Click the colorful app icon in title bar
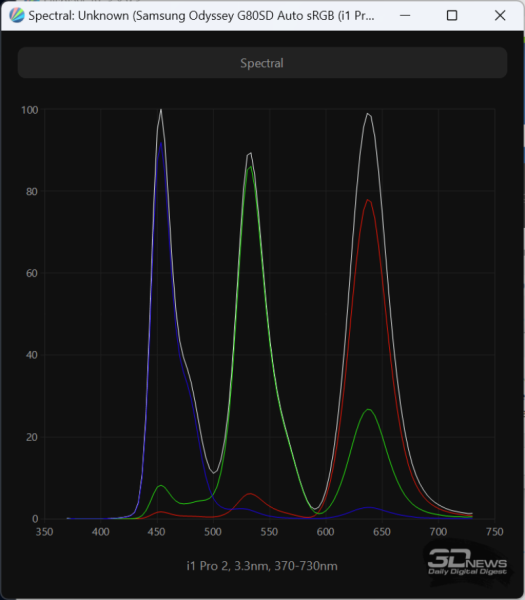The image size is (525, 600). [16, 16]
